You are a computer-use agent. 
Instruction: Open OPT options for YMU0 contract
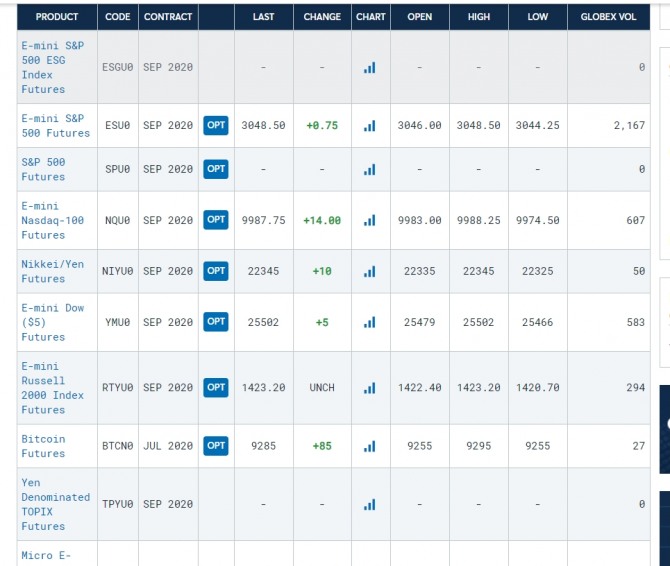[x=216, y=322]
